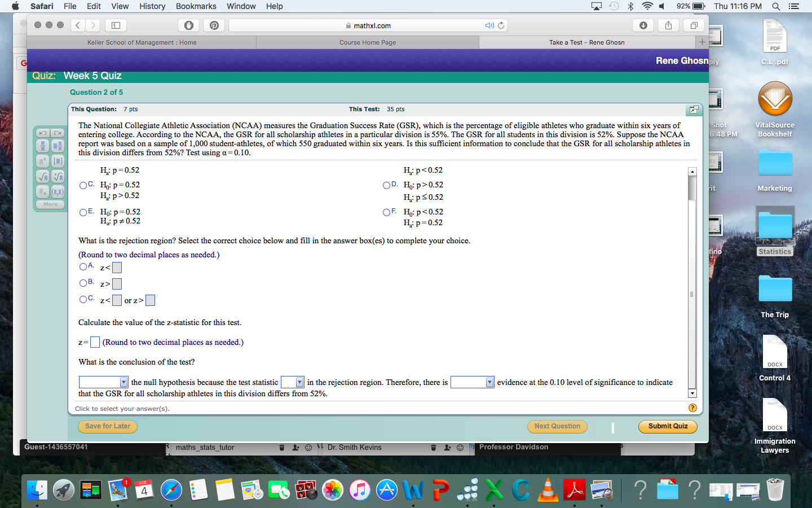The height and width of the screenshot is (508, 812).
Task: Click the Submit Quiz button
Action: click(x=668, y=426)
